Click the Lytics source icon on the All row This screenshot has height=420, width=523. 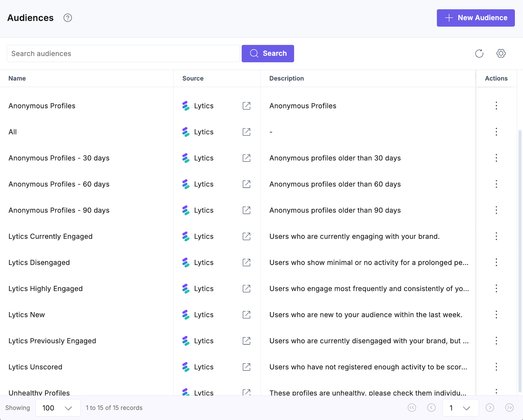coord(186,132)
